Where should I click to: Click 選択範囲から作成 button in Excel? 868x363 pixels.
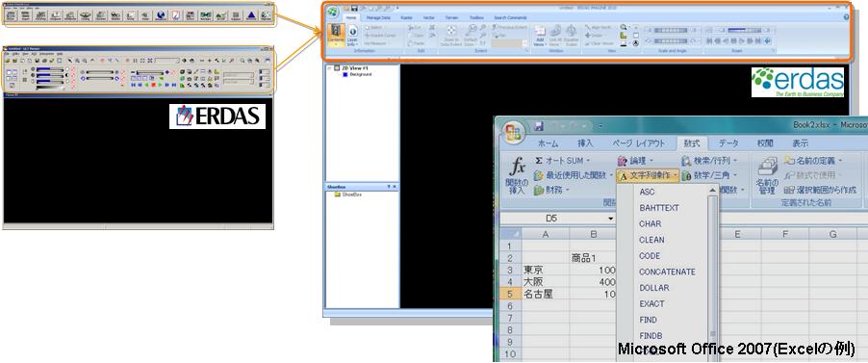tap(820, 190)
